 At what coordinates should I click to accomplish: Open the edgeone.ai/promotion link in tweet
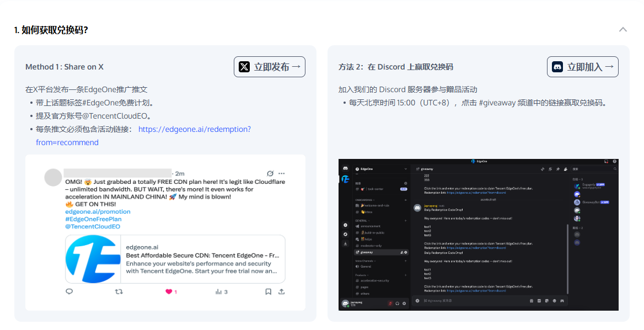[x=98, y=212]
